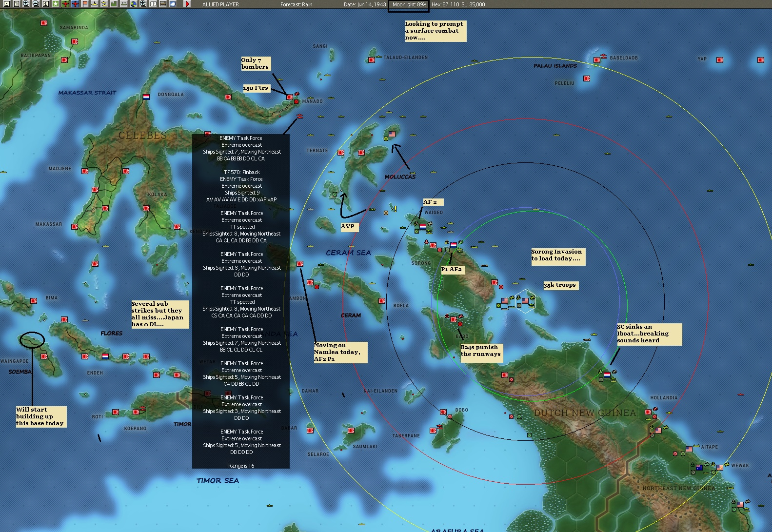
Task: Click the '150 Ftrs' note label
Action: pyautogui.click(x=257, y=88)
